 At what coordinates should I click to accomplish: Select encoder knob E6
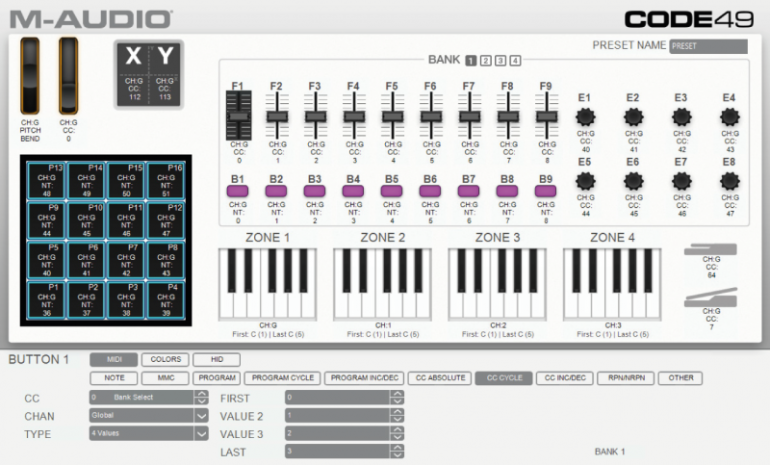click(633, 181)
